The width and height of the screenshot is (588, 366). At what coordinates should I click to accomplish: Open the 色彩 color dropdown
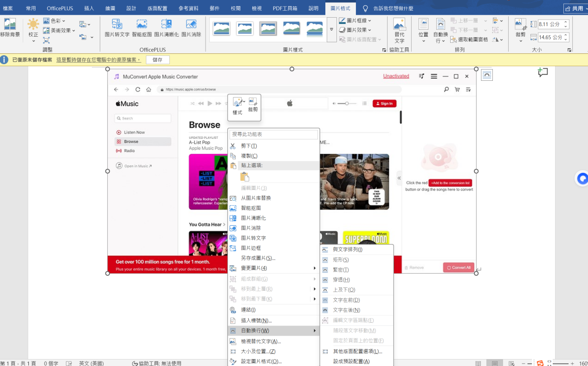(x=54, y=21)
